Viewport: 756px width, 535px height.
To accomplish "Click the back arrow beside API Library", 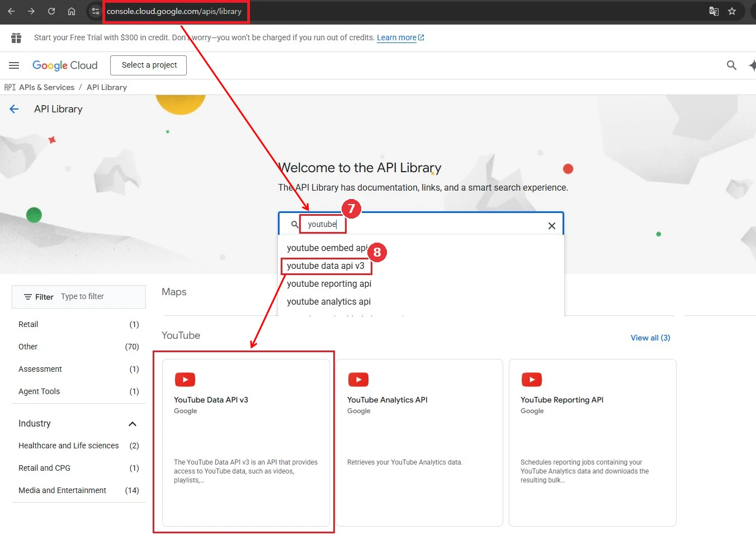I will [14, 109].
